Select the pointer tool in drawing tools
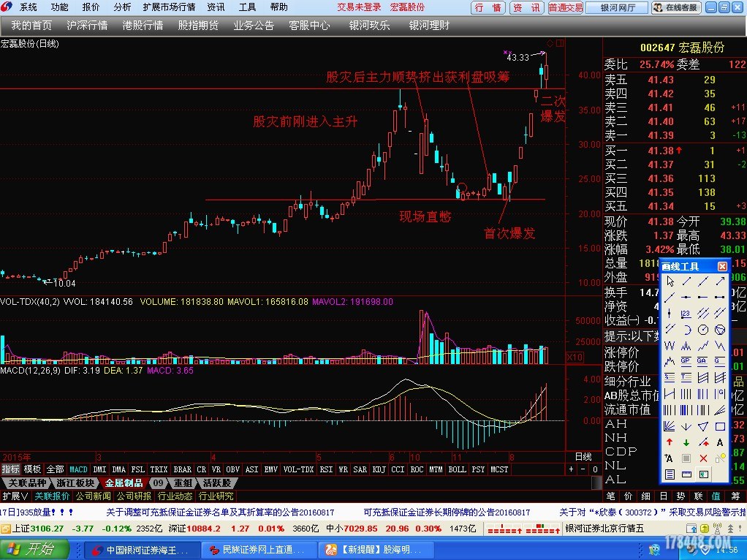 point(670,281)
